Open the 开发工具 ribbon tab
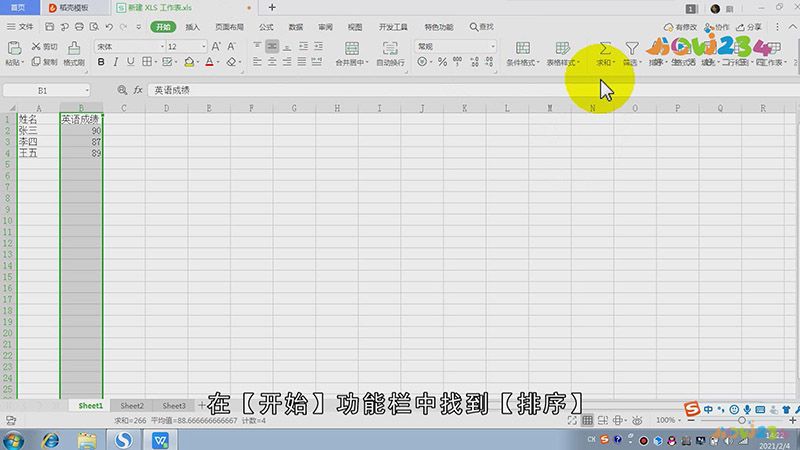 tap(393, 27)
